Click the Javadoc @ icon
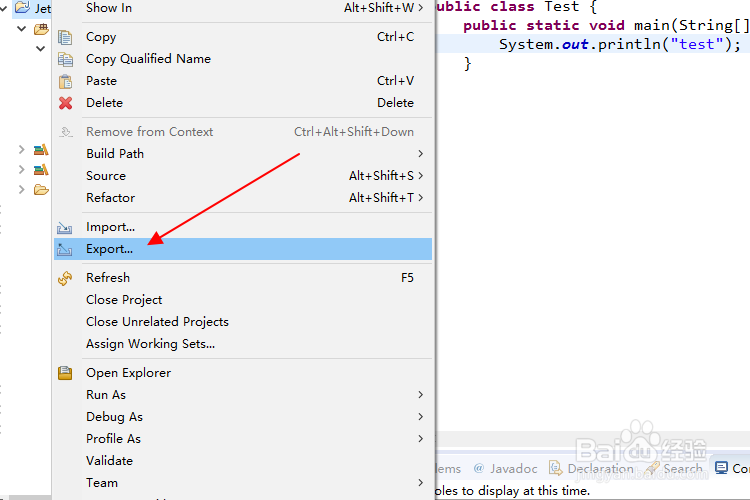 [478, 468]
